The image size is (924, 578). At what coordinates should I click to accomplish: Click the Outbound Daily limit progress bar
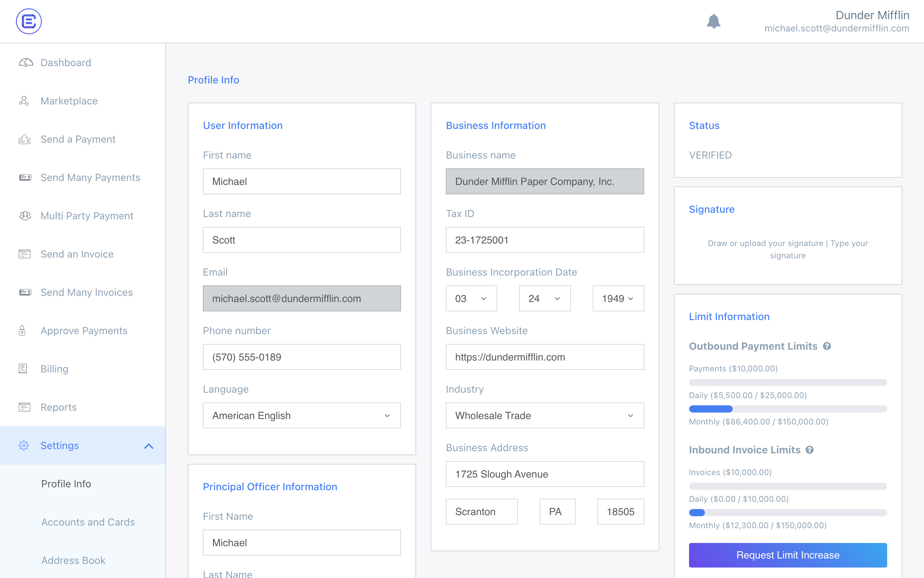pyautogui.click(x=788, y=409)
